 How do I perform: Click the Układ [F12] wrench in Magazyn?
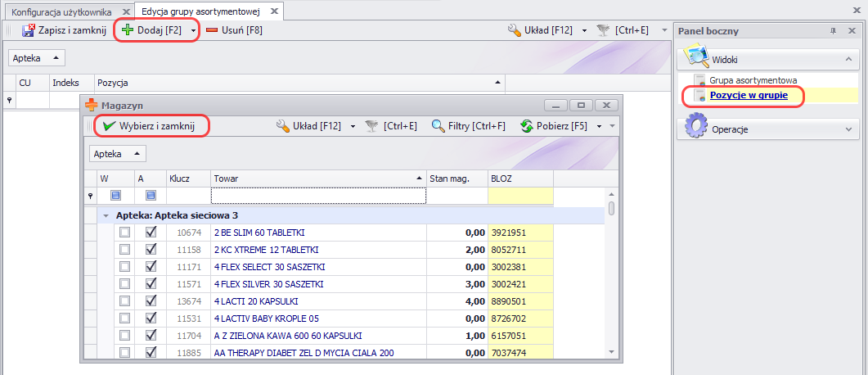pos(283,126)
